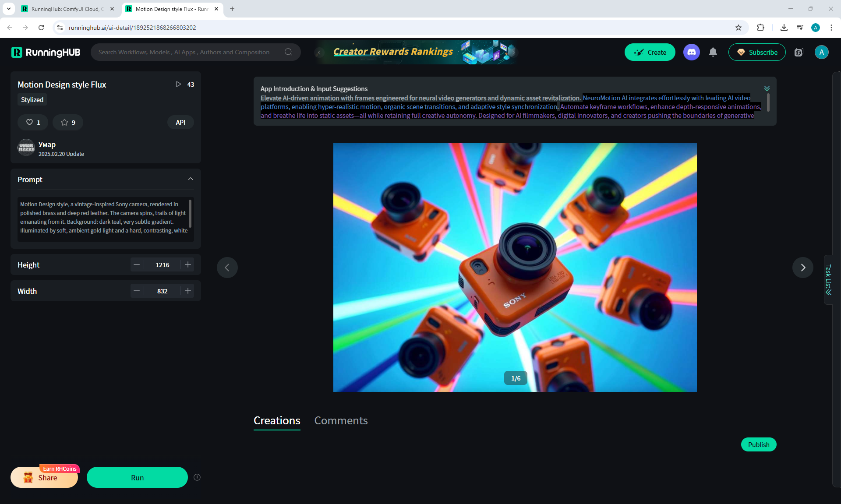Collapse the Prompt section
Image resolution: width=841 pixels, height=504 pixels.
[x=191, y=179]
